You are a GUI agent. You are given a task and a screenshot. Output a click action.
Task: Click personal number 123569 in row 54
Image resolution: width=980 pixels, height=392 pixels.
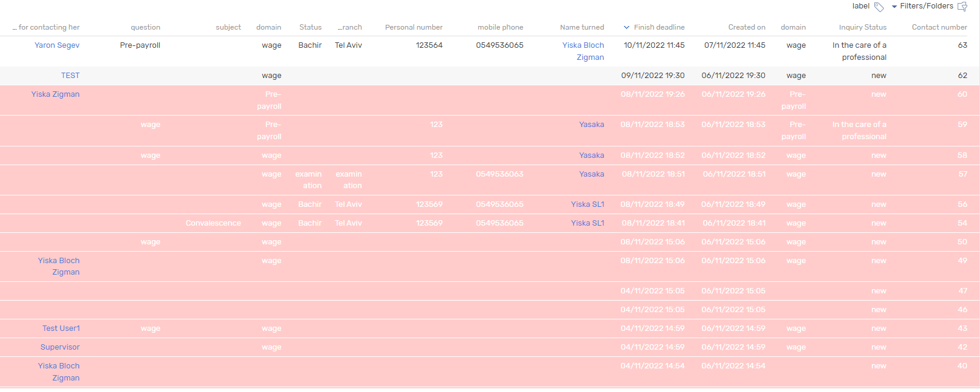(429, 223)
